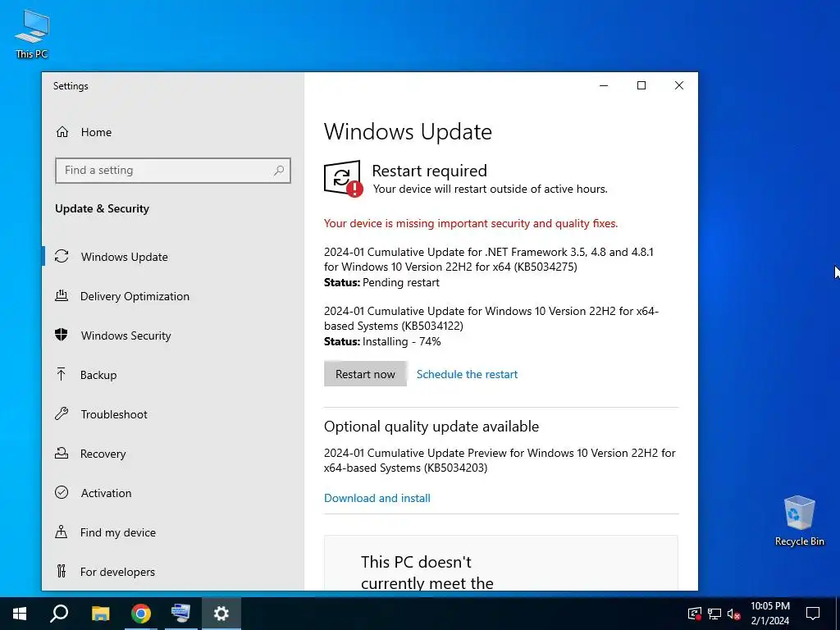840x630 pixels.
Task: Click Schedule the restart link
Action: click(467, 374)
